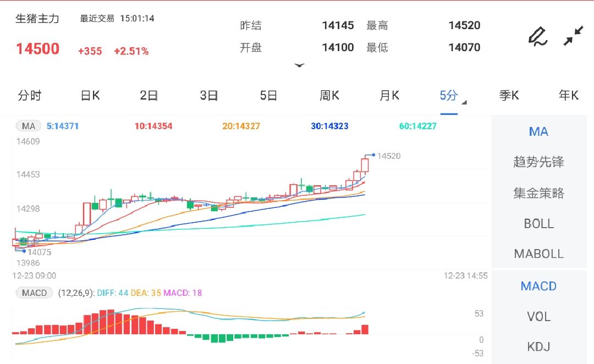Click the MA indicator badge on the chart
The width and height of the screenshot is (594, 364).
(28, 126)
